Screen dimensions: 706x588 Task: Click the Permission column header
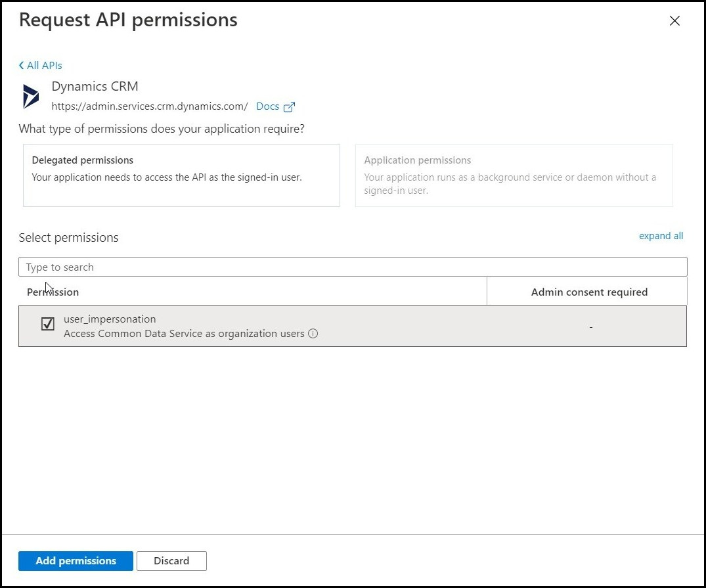click(x=53, y=292)
